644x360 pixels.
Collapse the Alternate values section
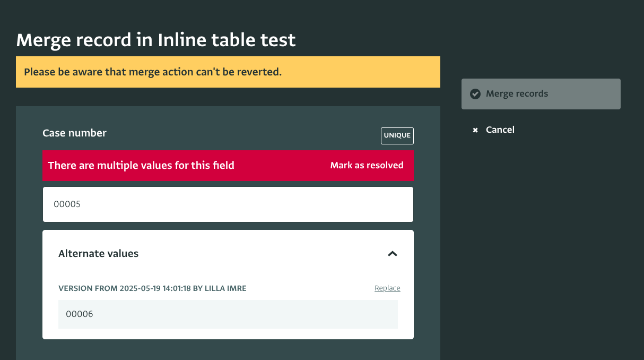[x=393, y=254]
